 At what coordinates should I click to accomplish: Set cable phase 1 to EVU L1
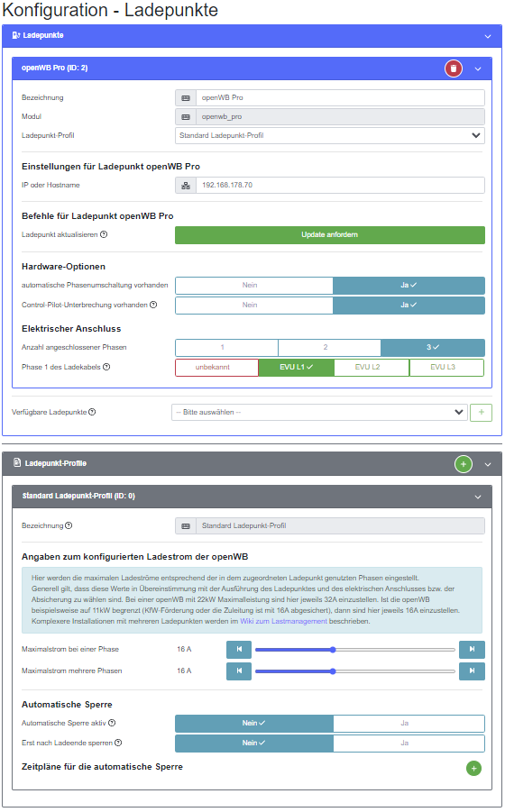click(x=297, y=368)
